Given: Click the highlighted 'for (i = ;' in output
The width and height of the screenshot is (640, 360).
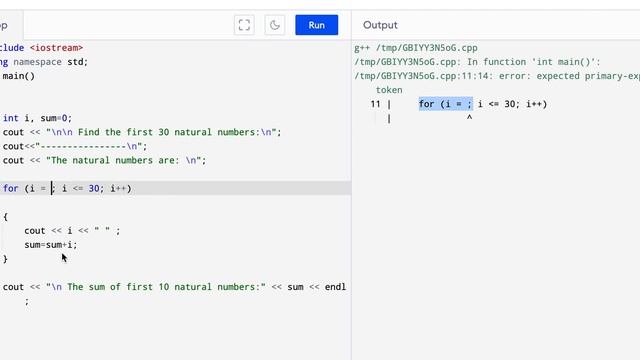Looking at the screenshot, I should [x=446, y=104].
